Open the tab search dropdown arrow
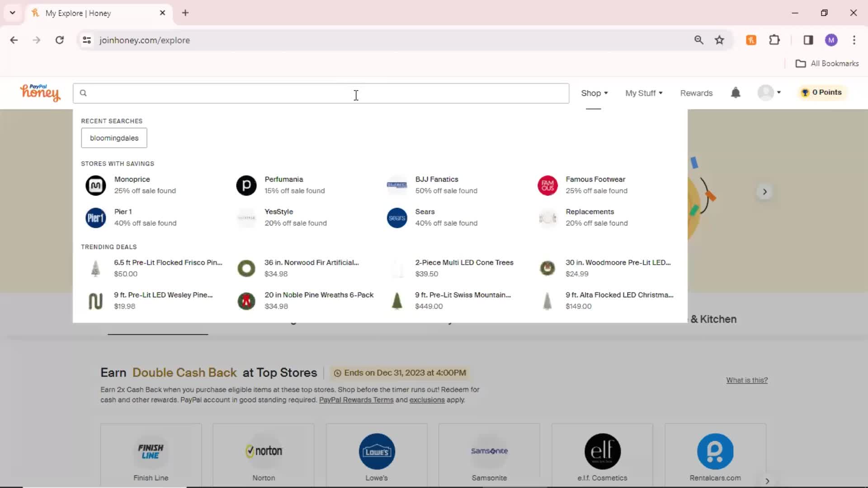868x488 pixels. point(13,13)
